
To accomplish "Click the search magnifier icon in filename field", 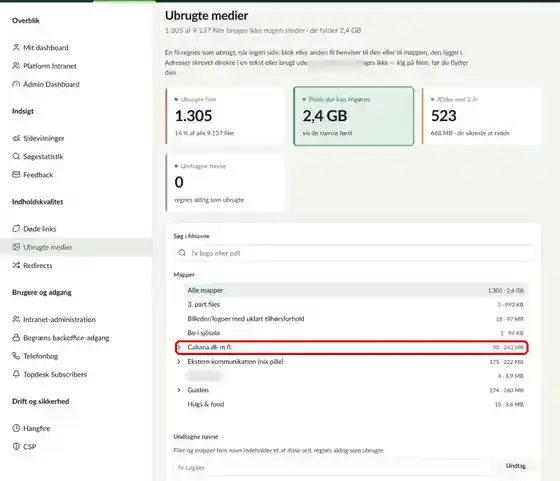I will tap(182, 253).
